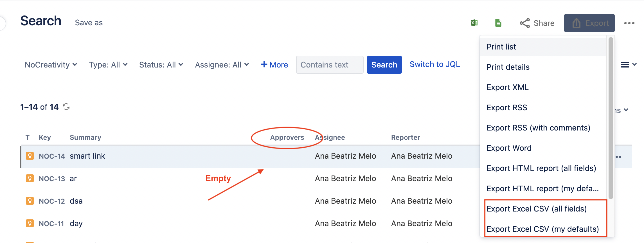Click the Switch to JQL link

point(435,64)
